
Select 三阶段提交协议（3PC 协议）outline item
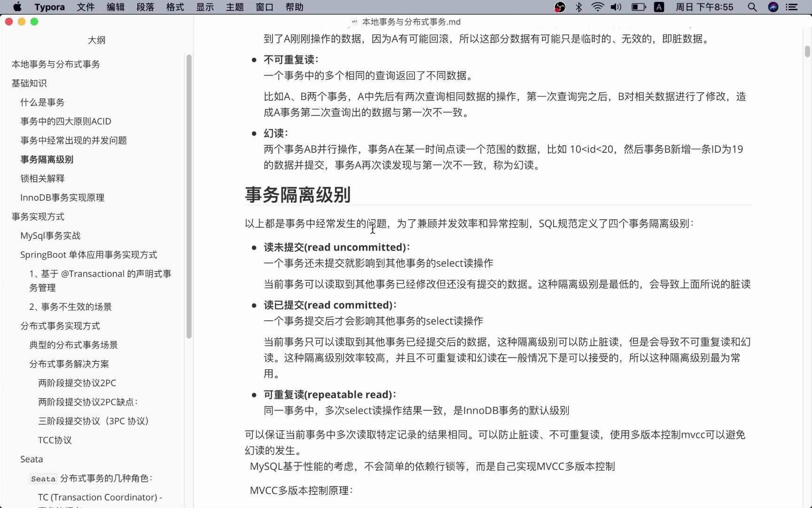pos(94,421)
